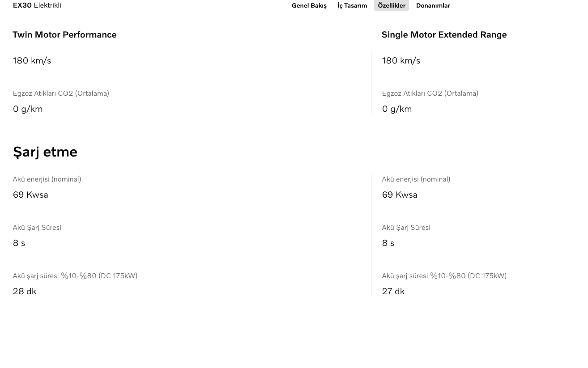Click the 27 dk charging time value
The width and height of the screenshot is (588, 368).
point(393,291)
